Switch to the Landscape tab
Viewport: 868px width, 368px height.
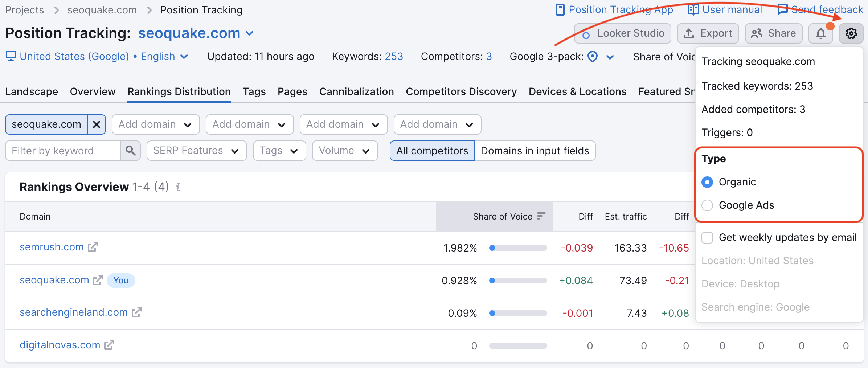pos(32,91)
